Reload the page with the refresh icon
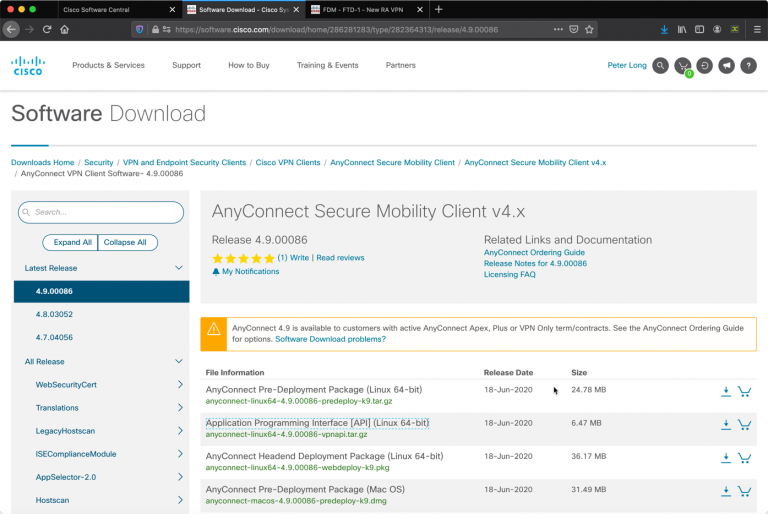Screen dimensions: 768x514 pyautogui.click(x=47, y=29)
